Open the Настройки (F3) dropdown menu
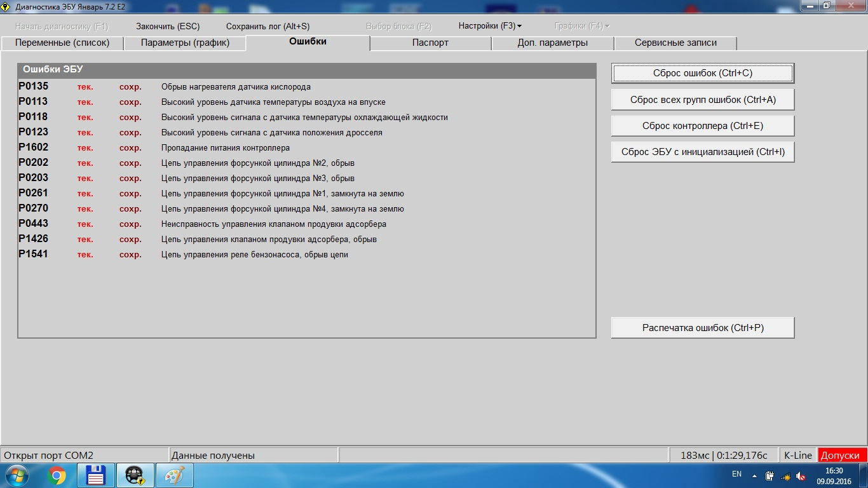The image size is (868, 488). (490, 26)
